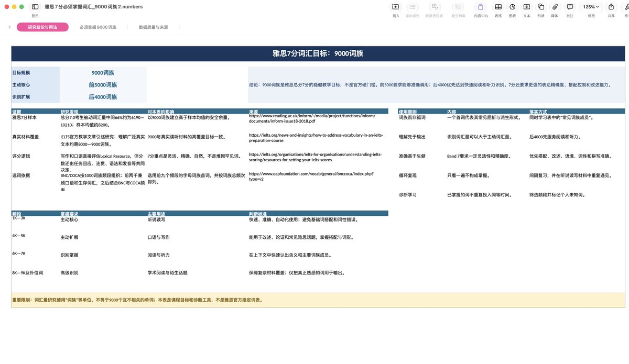Select the 前5000词族 cell
This screenshot has width=629, height=364.
tap(103, 85)
